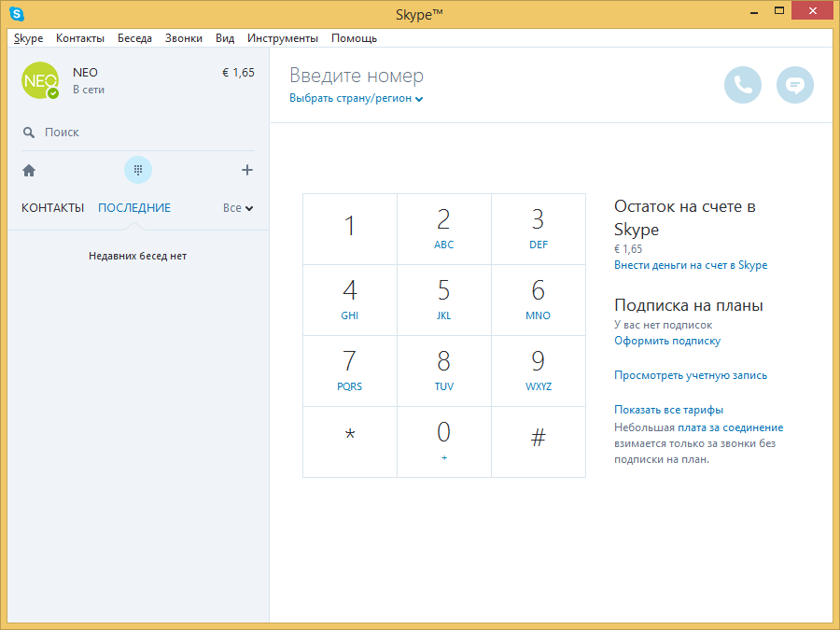Open the Skype menu
Screen dimensions: 840x630
coord(28,38)
